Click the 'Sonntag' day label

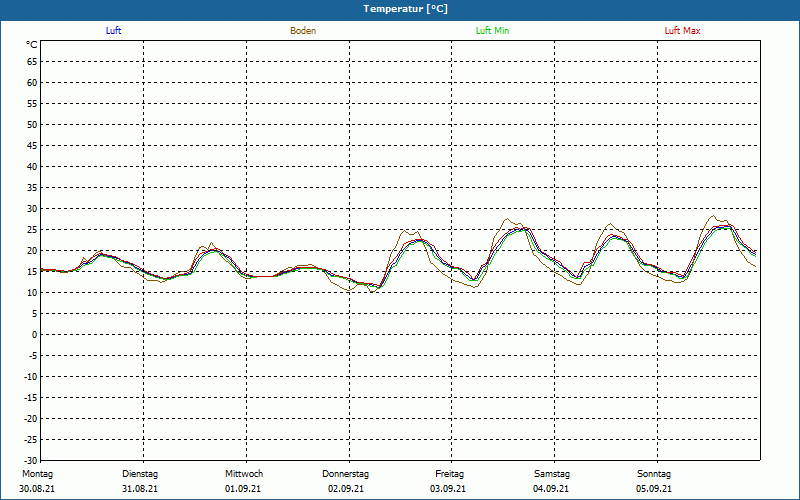pyautogui.click(x=654, y=474)
